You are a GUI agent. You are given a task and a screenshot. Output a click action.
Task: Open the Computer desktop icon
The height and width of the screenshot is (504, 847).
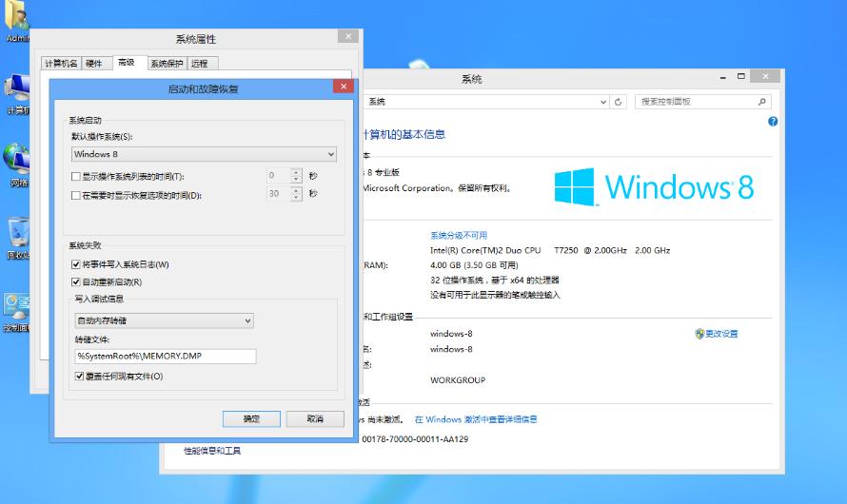[17, 93]
